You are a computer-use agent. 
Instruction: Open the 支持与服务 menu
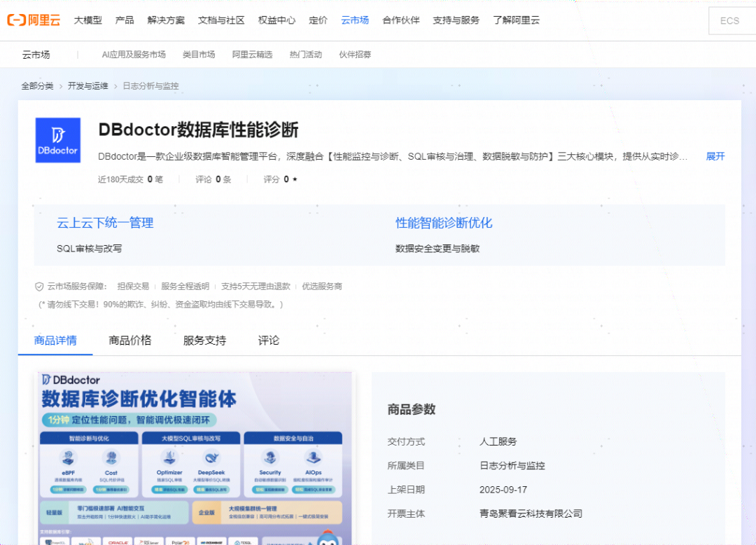point(456,20)
